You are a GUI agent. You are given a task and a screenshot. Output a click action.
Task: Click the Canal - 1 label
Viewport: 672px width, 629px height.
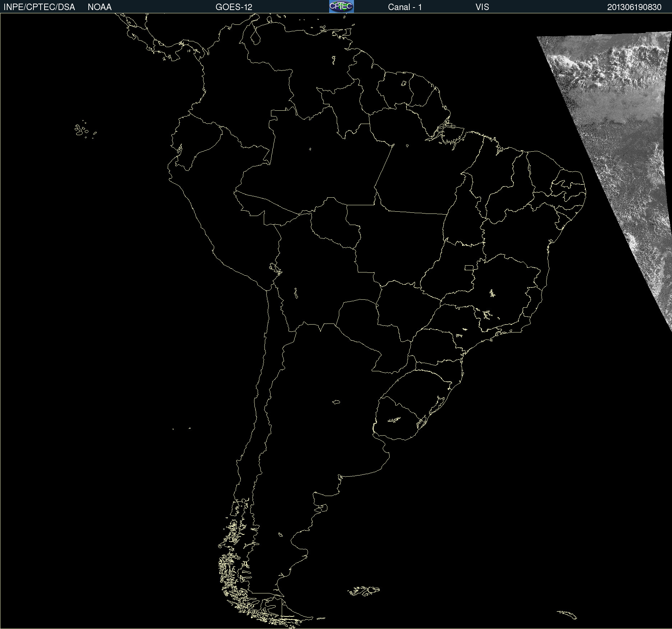coord(405,7)
